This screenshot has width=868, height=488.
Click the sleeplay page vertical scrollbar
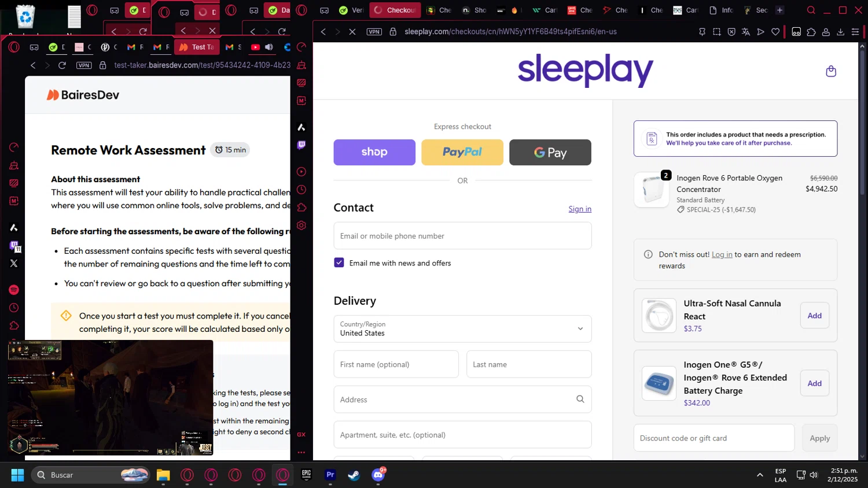click(x=863, y=121)
